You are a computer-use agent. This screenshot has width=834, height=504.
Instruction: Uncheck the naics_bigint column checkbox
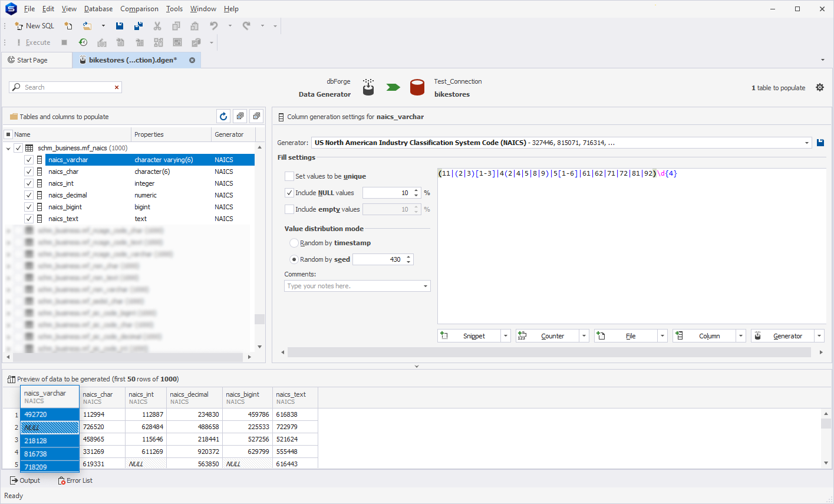28,207
